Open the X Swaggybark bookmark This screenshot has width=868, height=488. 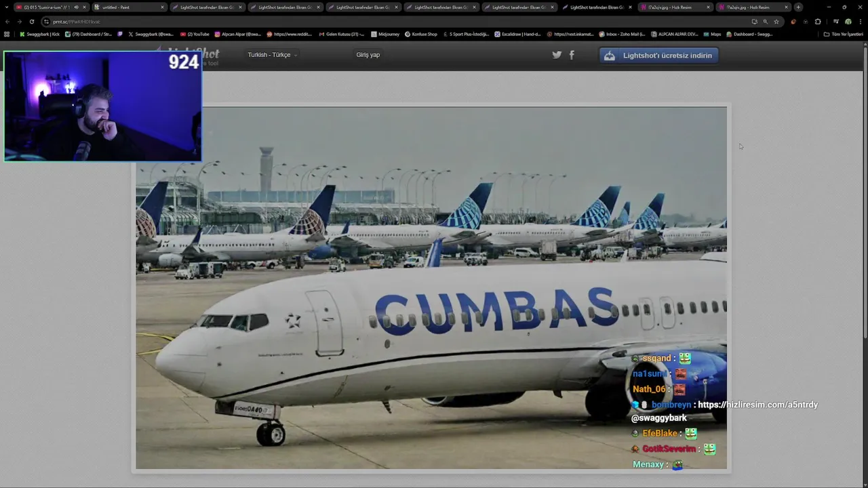151,34
